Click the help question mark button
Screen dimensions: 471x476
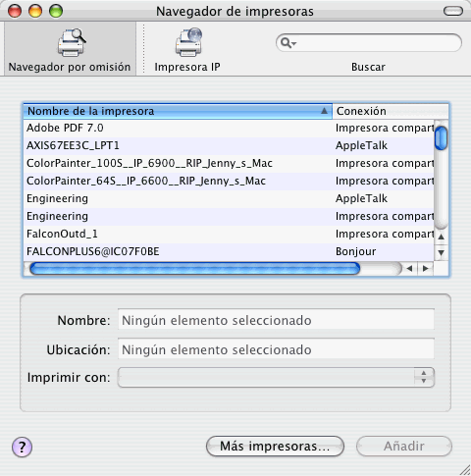pos(22,447)
